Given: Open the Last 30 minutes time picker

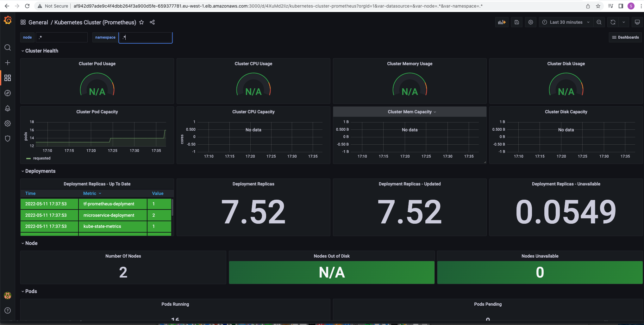Looking at the screenshot, I should [566, 22].
